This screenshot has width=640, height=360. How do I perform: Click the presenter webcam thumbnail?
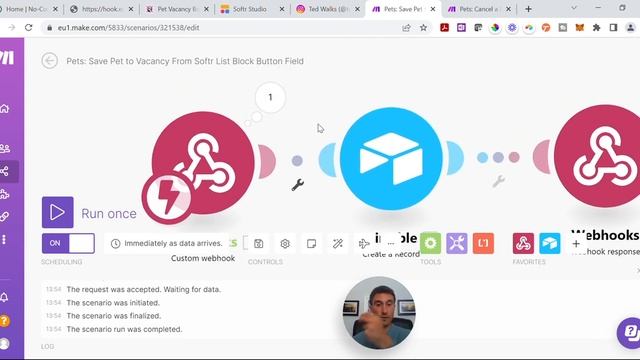click(380, 313)
